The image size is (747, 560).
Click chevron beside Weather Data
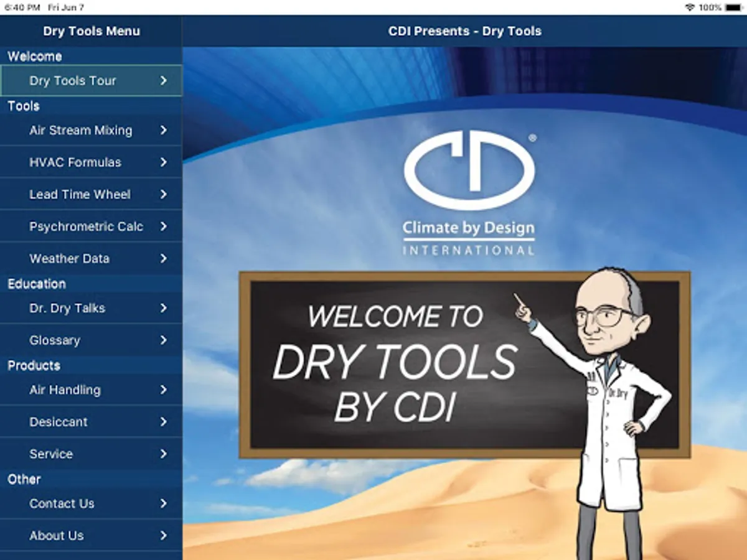163,258
